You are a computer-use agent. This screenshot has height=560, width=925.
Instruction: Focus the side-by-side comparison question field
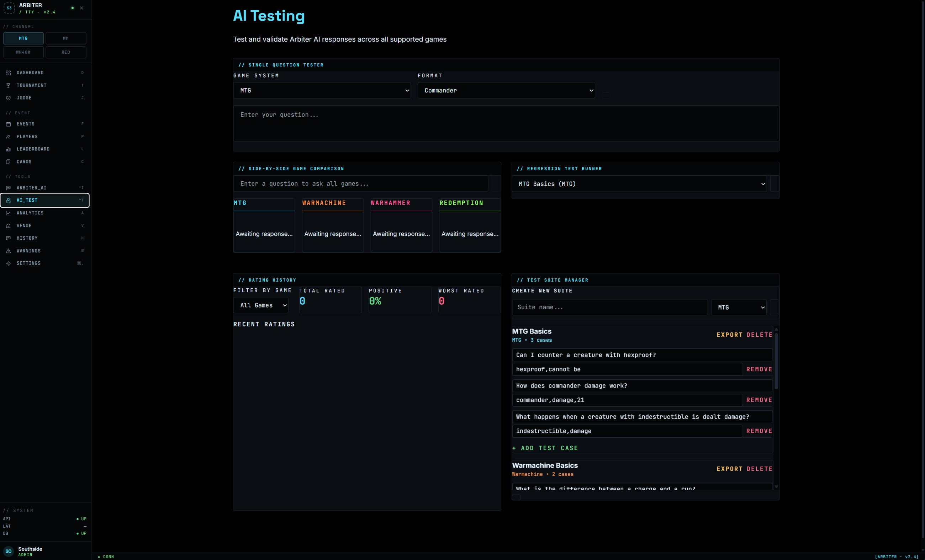pos(360,184)
